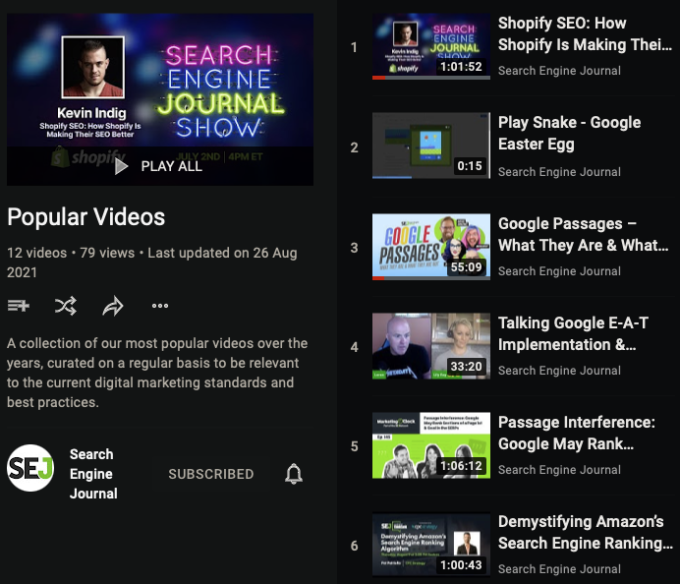Open the Shopify SEO video thumbnail in list

[431, 46]
